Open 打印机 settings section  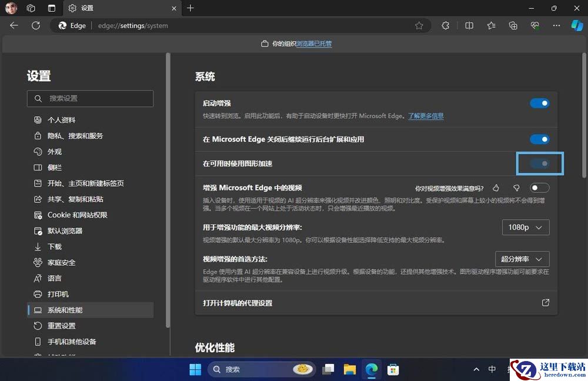90,294
